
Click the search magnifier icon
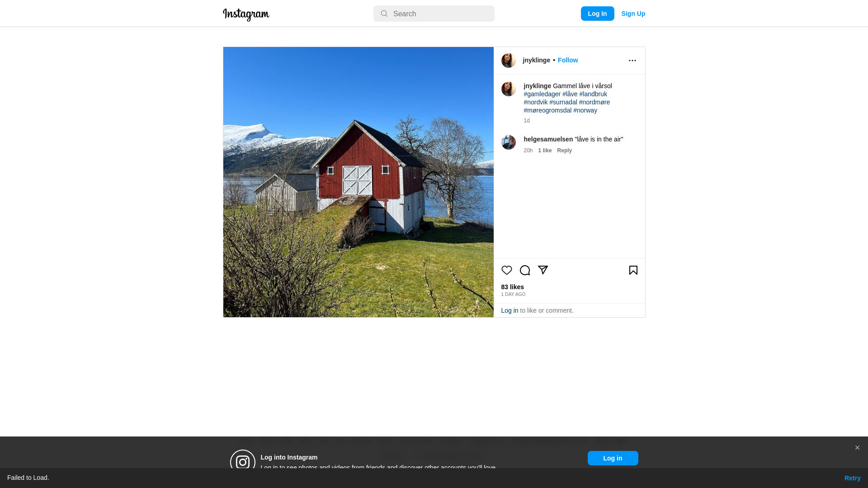pyautogui.click(x=384, y=14)
